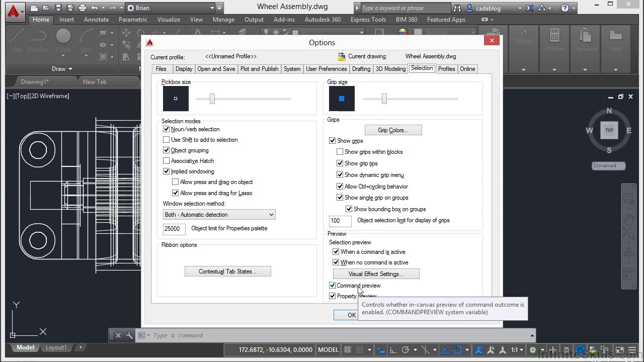Click the Save disk icon

pyautogui.click(x=58, y=8)
